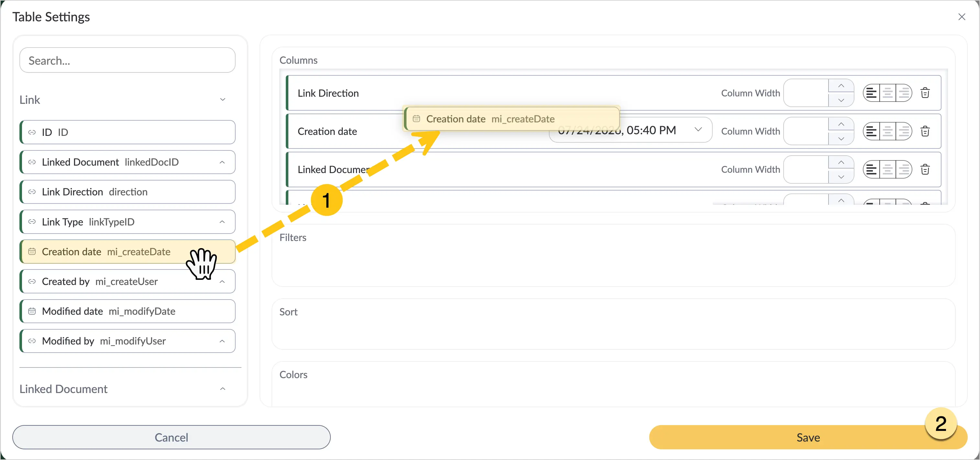Delete the Linked Document column

pyautogui.click(x=925, y=170)
